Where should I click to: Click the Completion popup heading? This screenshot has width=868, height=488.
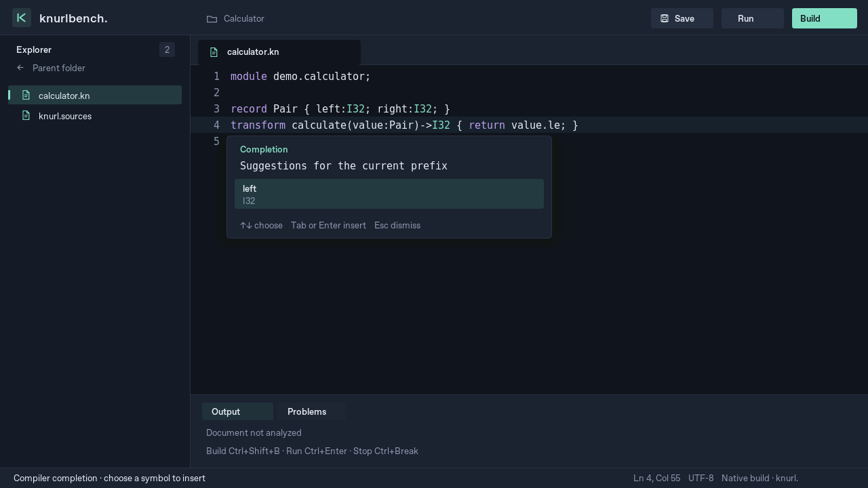click(x=264, y=149)
